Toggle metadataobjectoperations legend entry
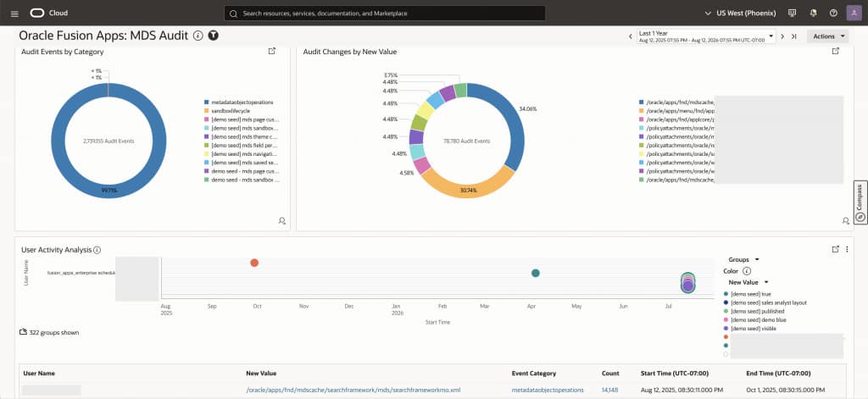The image size is (868, 399). (x=238, y=103)
